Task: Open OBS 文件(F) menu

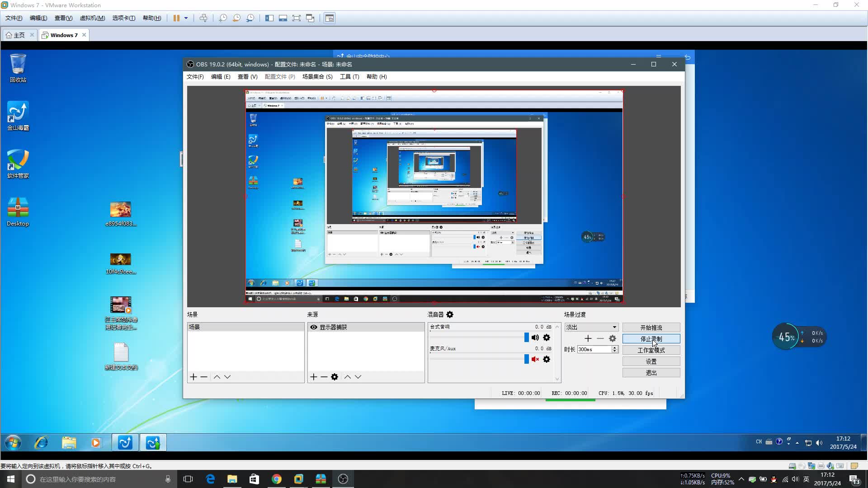Action: (195, 76)
